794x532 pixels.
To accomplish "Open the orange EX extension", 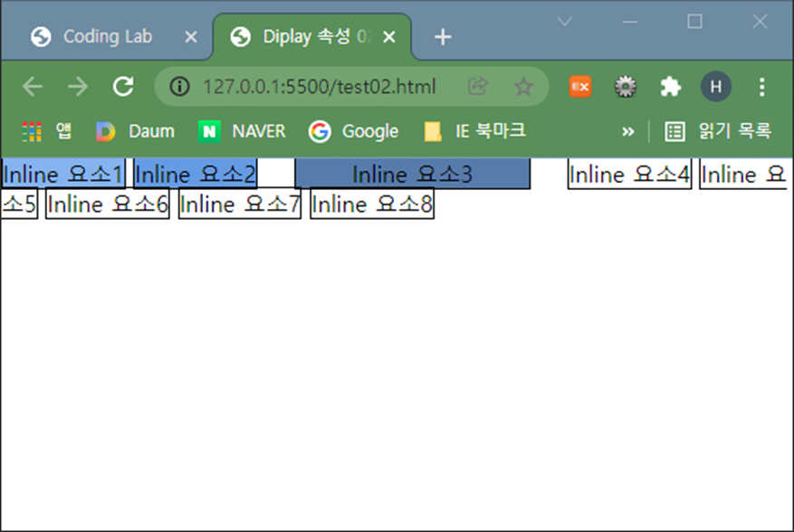I will [579, 87].
